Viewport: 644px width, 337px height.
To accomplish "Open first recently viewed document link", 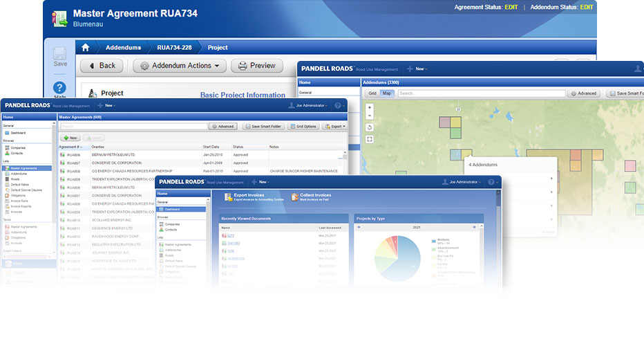I will [x=231, y=236].
